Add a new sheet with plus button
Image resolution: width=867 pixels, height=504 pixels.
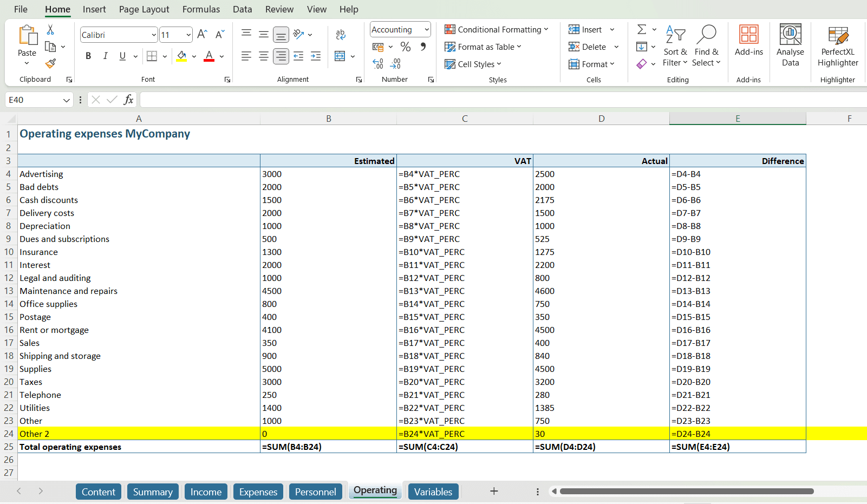493,491
